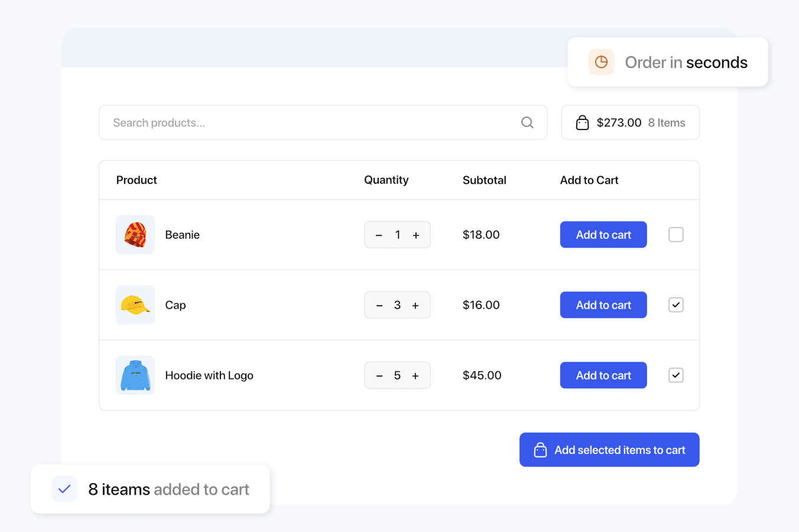Click the Add to Cart column header
799x532 pixels.
(x=589, y=180)
